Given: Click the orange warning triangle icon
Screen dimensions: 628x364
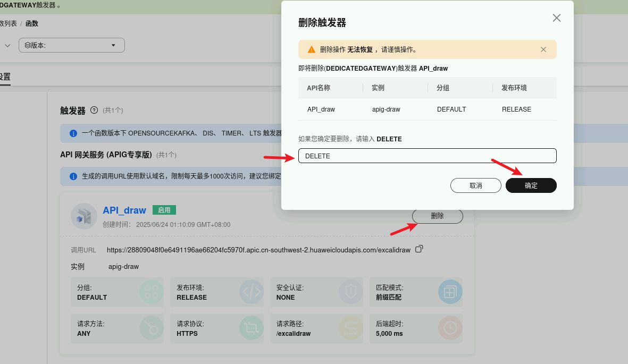Looking at the screenshot, I should coord(312,49).
